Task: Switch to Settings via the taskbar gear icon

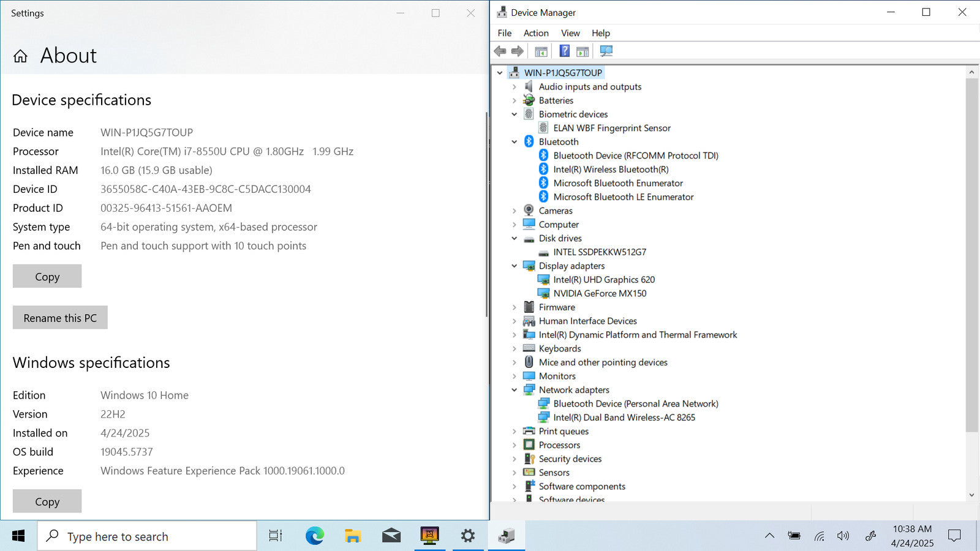Action: [x=468, y=536]
